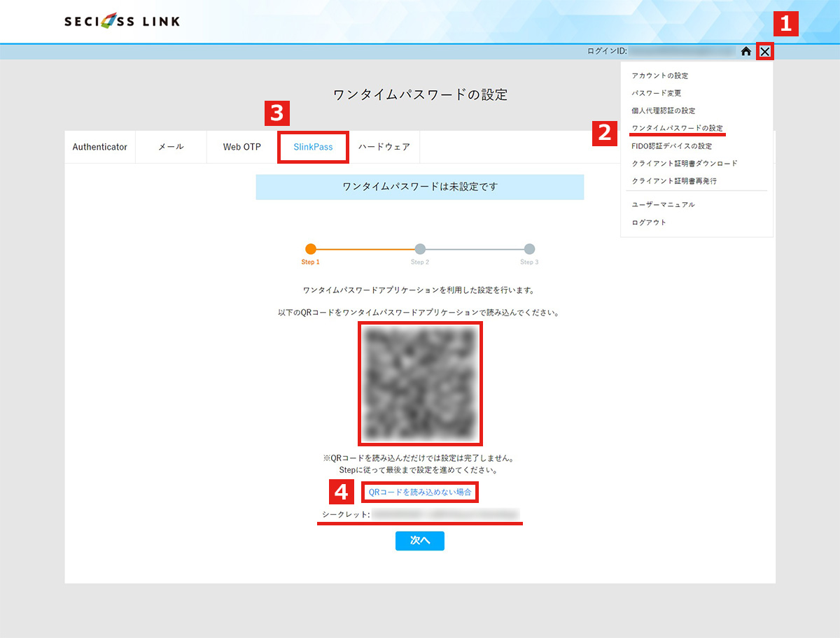Switch to the ハードウェア tab
Viewport: 840px width, 638px height.
click(384, 147)
